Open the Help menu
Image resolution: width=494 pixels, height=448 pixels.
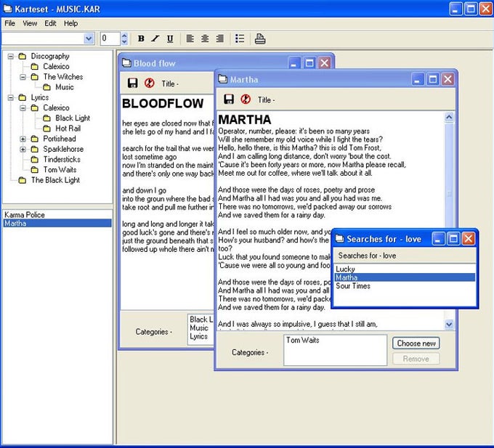tap(70, 23)
